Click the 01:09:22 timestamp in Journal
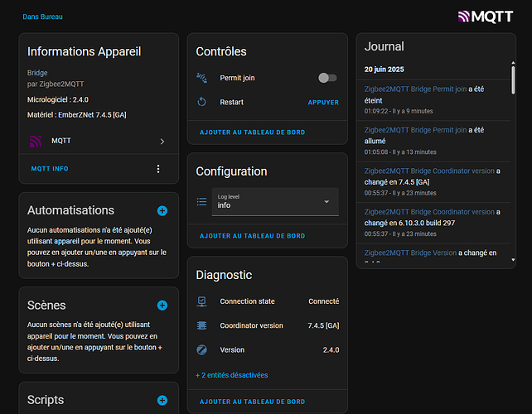 tap(376, 111)
